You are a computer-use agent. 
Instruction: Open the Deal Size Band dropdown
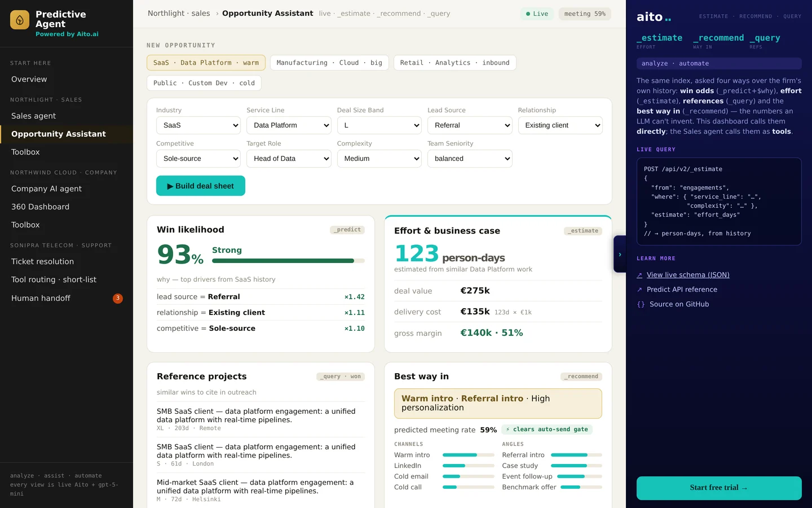point(379,125)
